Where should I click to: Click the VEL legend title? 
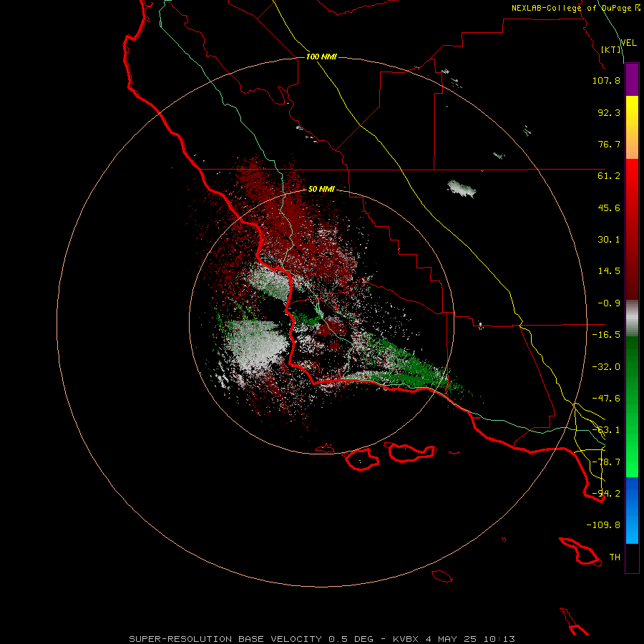tap(628, 43)
